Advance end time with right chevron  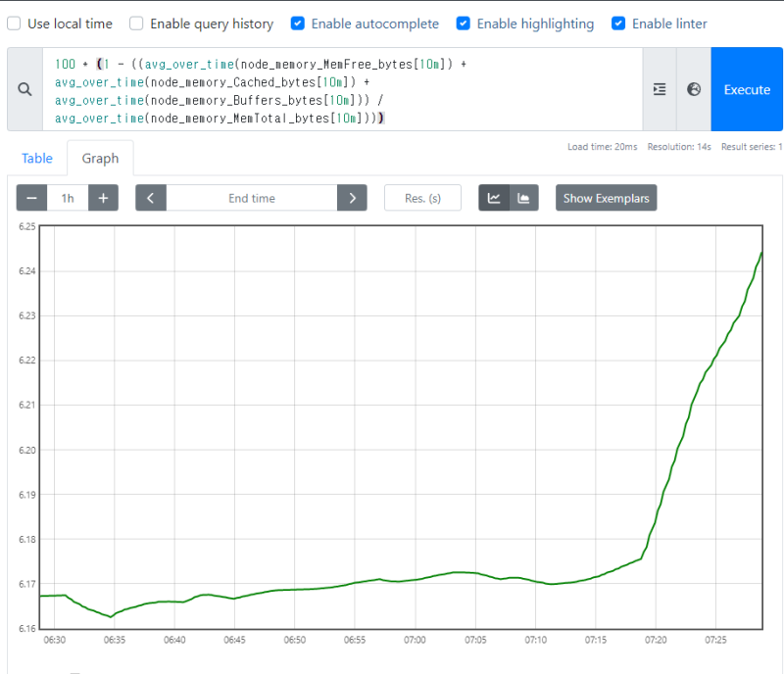[352, 198]
